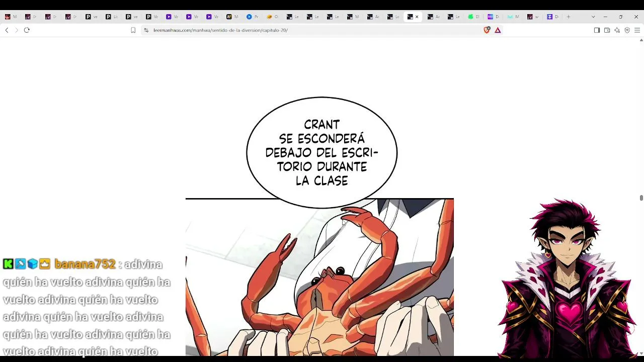Click the crab manhwa panel image
Image resolution: width=644 pixels, height=362 pixels.
tap(319, 278)
